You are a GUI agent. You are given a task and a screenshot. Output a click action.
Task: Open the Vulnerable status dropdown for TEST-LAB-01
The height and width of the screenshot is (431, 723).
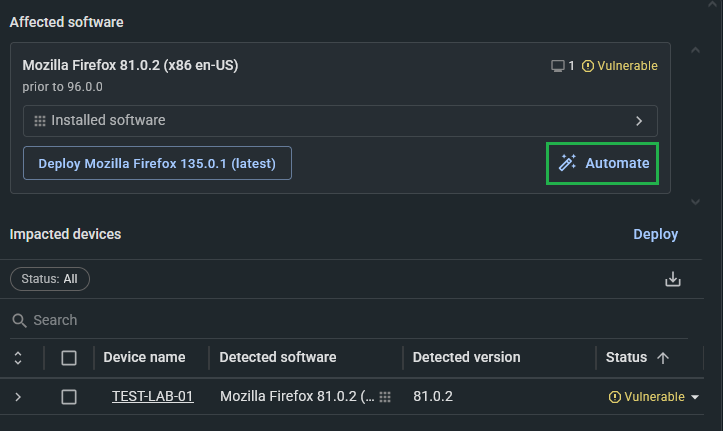click(x=695, y=397)
